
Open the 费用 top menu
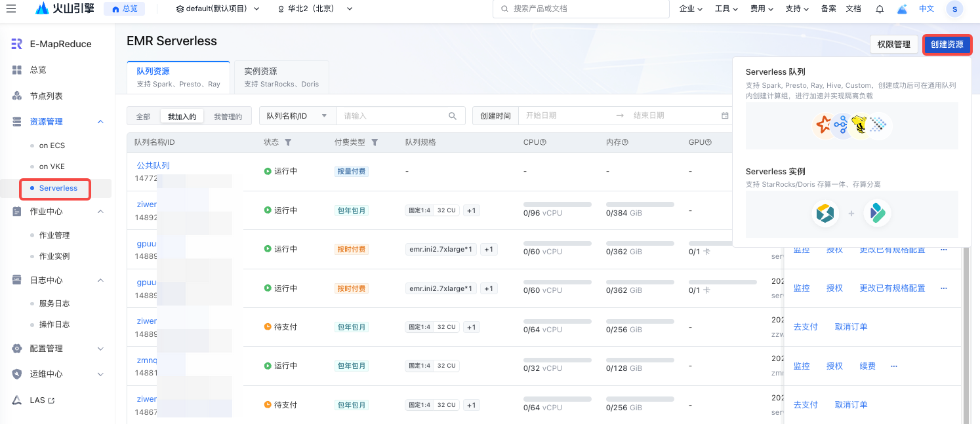coord(762,9)
